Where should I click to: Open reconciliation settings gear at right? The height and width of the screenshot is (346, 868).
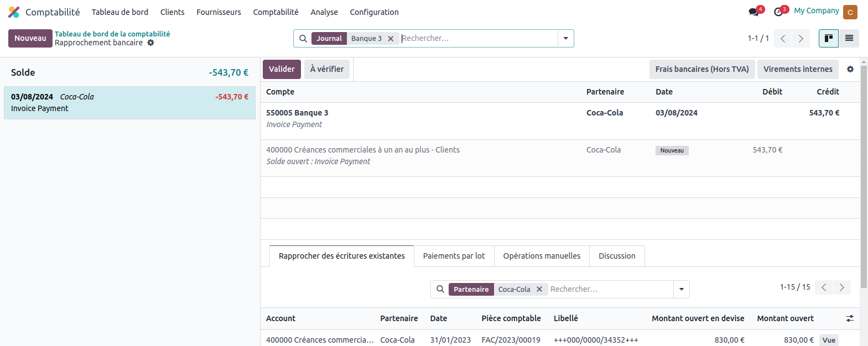[x=850, y=69]
